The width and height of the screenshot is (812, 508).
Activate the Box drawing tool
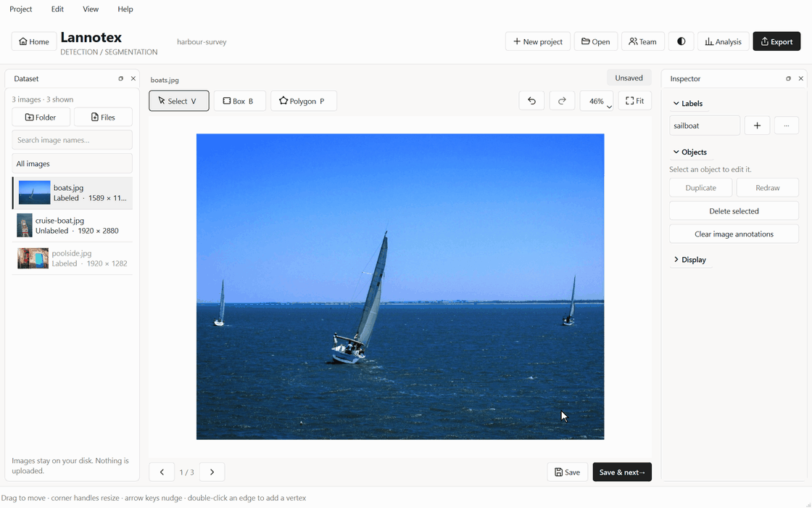pyautogui.click(x=240, y=101)
